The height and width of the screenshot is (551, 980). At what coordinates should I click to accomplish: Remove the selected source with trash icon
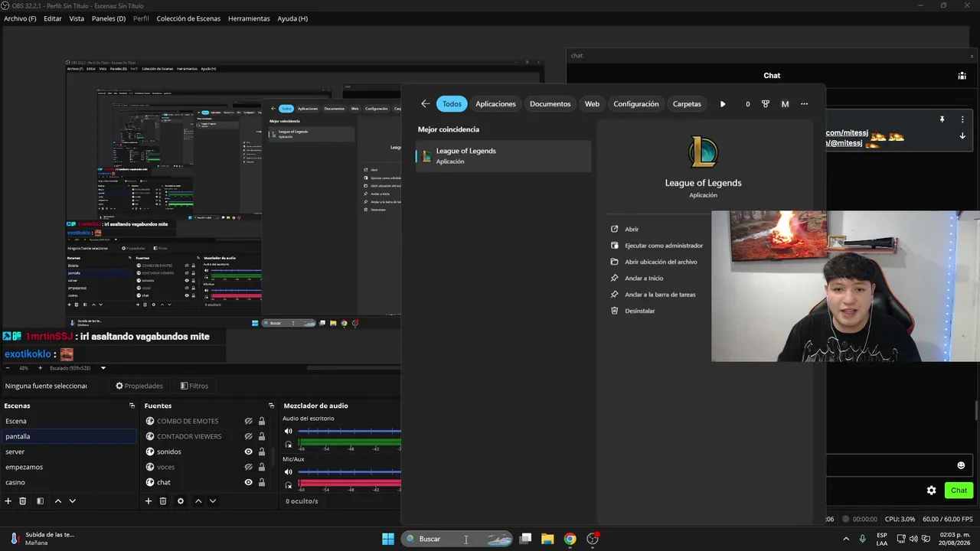(x=163, y=501)
